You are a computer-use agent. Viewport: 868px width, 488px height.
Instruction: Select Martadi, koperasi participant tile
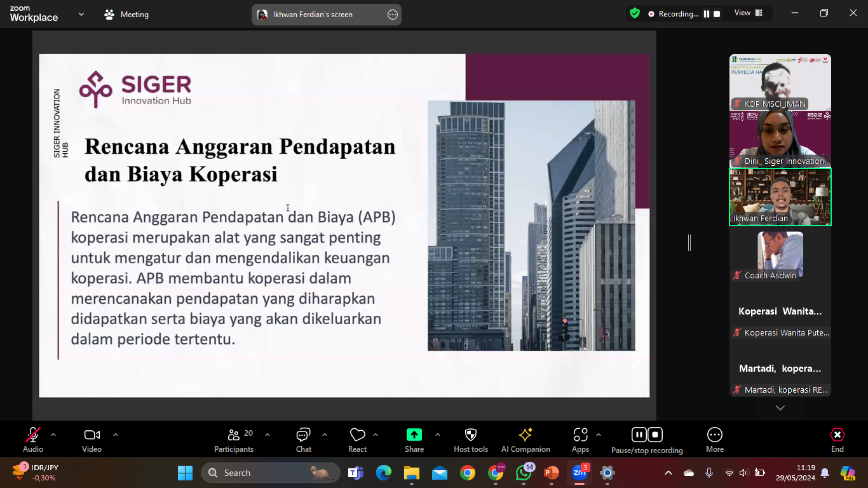780,369
